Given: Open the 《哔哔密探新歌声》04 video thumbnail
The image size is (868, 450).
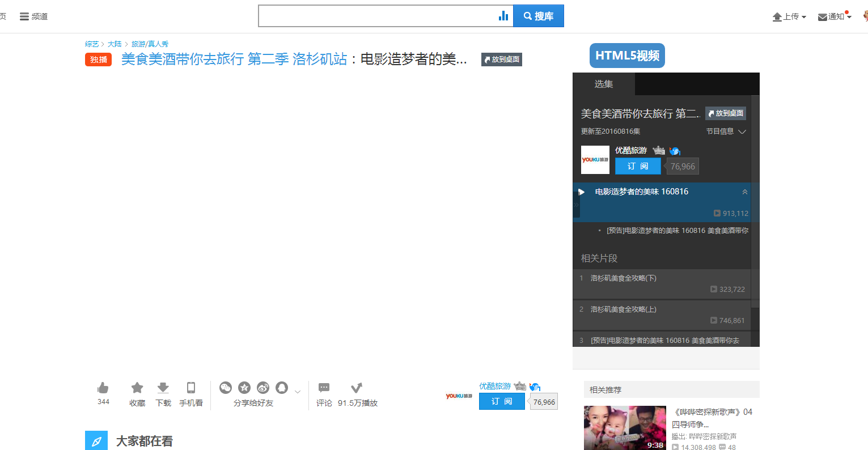Looking at the screenshot, I should click(x=625, y=428).
